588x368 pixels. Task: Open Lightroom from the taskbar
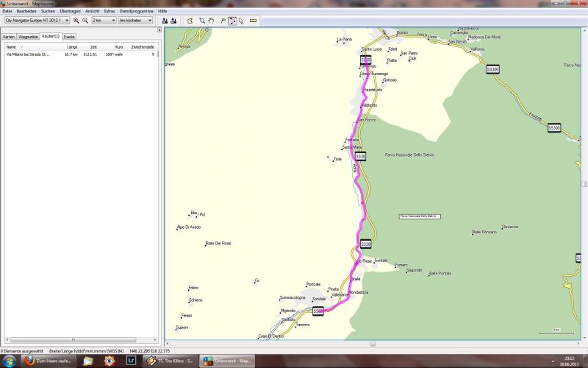click(131, 361)
